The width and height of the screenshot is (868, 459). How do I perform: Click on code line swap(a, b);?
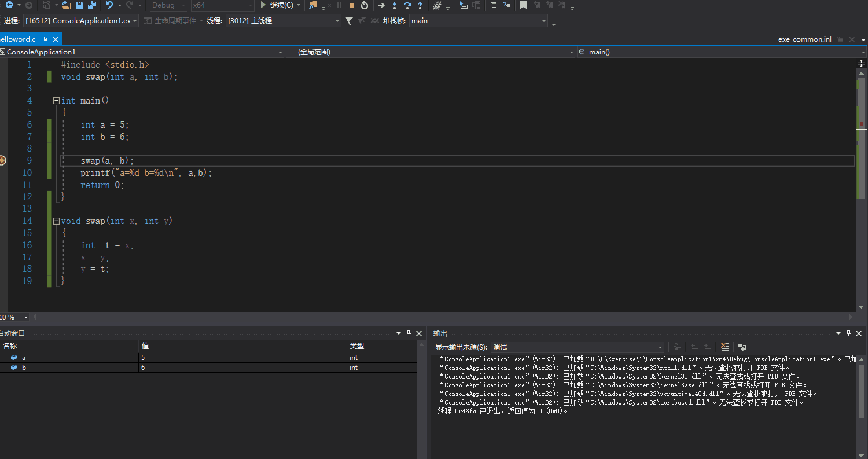107,161
